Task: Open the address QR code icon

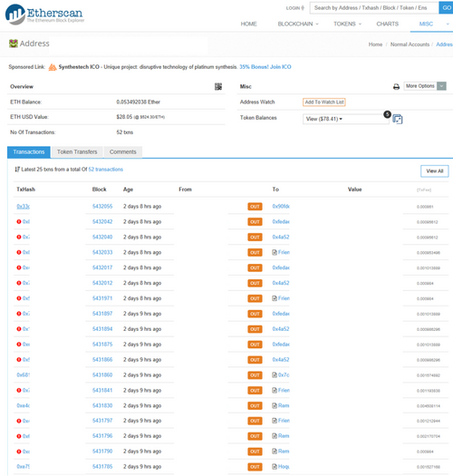Action: 218,86
